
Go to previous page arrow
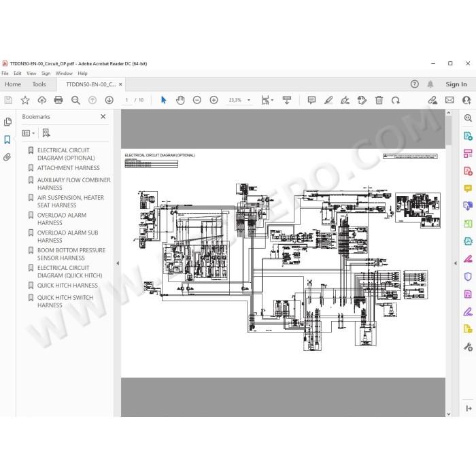[x=92, y=100]
